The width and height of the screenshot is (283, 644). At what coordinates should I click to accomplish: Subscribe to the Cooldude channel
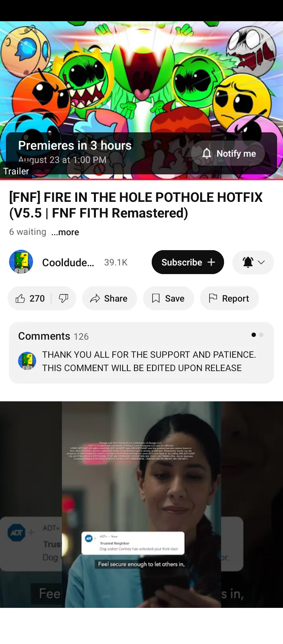coord(188,262)
